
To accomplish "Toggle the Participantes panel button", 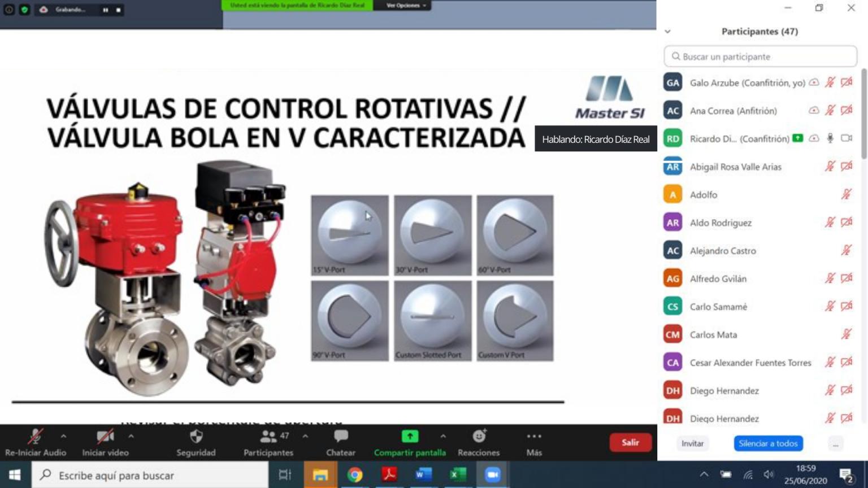I will click(269, 437).
